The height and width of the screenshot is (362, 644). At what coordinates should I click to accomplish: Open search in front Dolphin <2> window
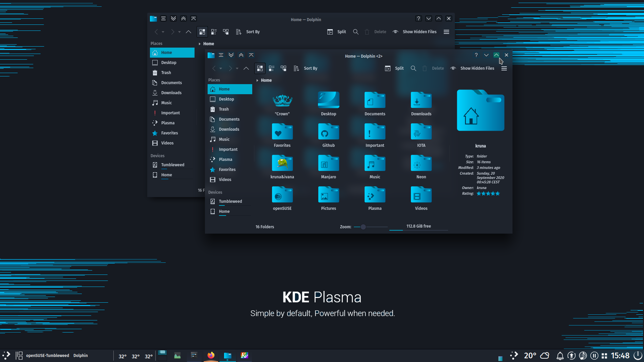pyautogui.click(x=414, y=68)
